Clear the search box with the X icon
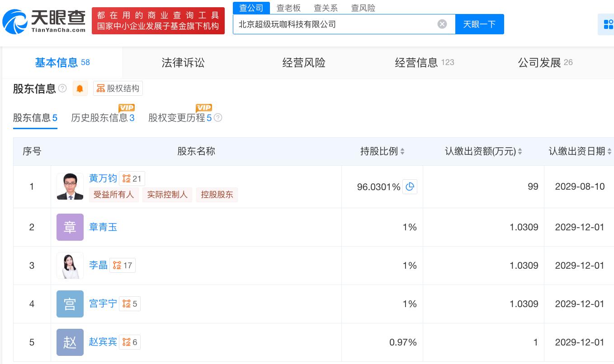 442,24
